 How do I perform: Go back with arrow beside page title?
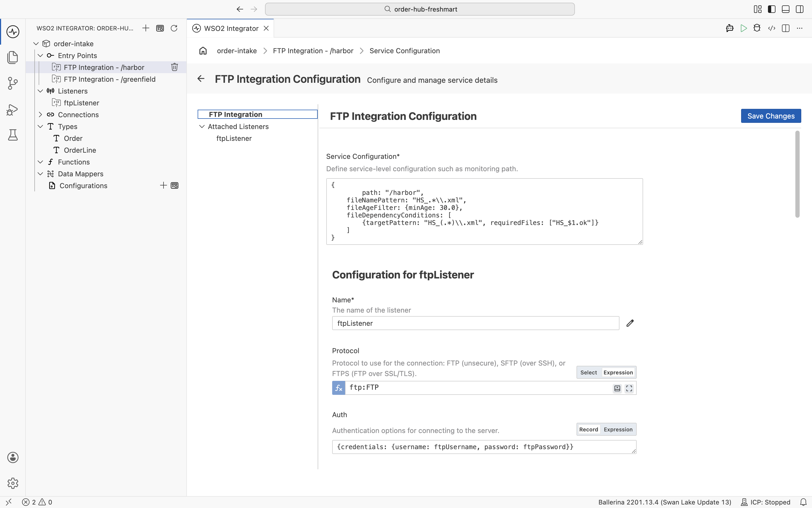pos(201,78)
